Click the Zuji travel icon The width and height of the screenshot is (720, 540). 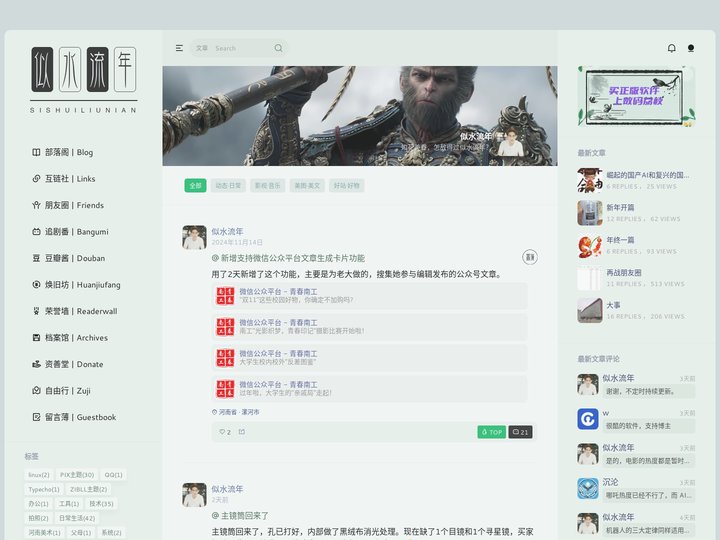click(36, 391)
